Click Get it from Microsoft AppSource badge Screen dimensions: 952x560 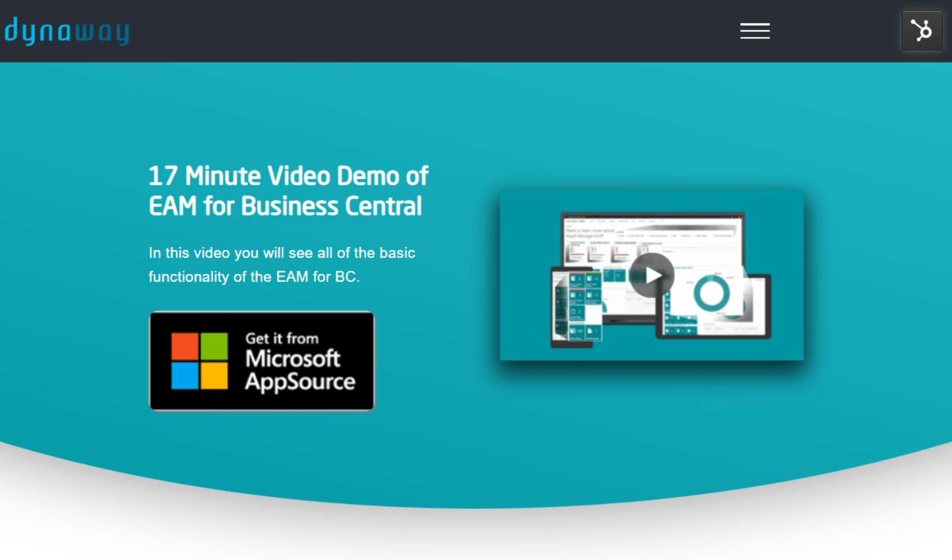point(262,361)
